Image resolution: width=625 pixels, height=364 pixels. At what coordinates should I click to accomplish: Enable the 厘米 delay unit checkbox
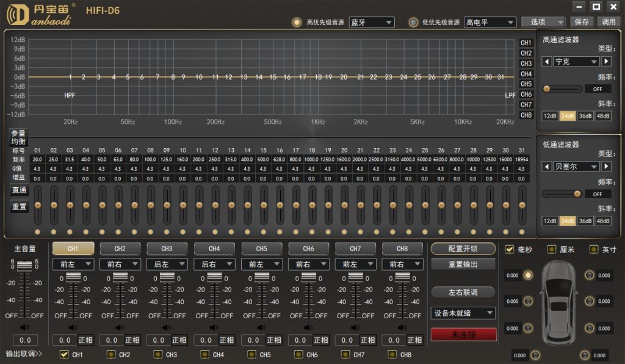(x=552, y=249)
